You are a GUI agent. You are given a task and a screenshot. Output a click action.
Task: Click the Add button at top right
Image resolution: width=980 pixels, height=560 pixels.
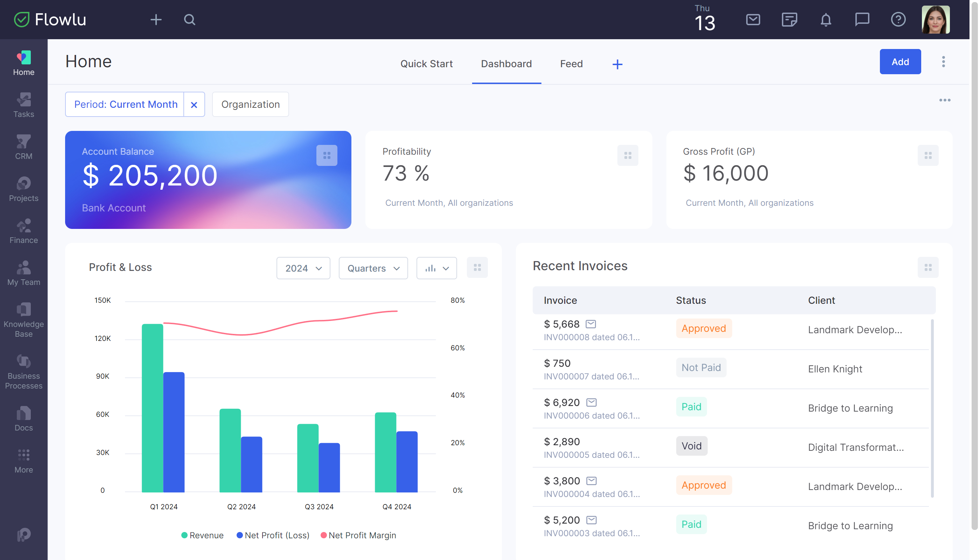900,62
